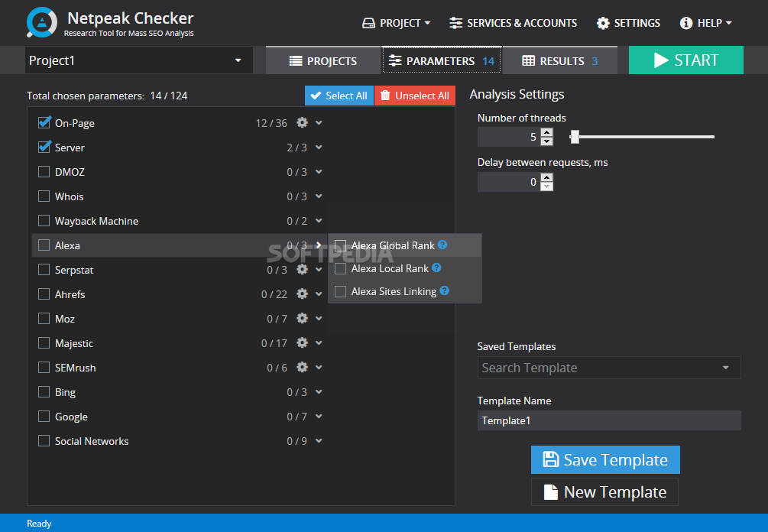Open Moz settings gear icon

pos(302,319)
